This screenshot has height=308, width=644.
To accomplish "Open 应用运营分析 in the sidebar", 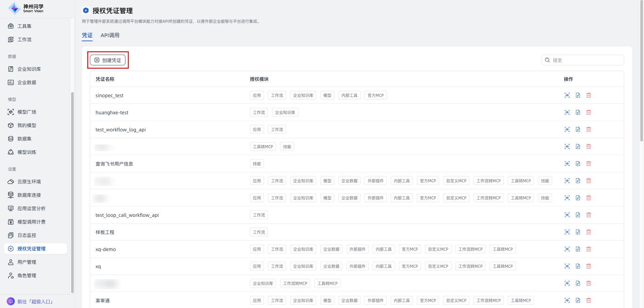I will coord(36,208).
